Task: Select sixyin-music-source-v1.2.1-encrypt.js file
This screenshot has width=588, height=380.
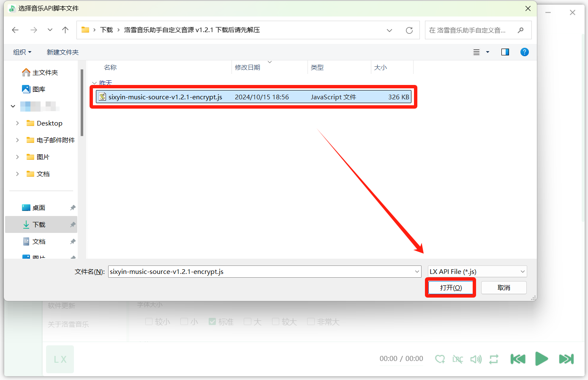Action: (x=165, y=97)
